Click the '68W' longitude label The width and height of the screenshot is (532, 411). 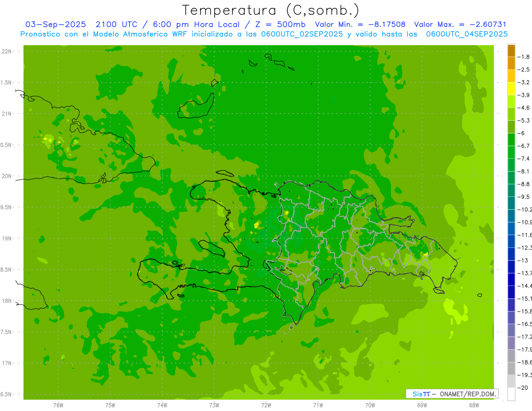474,405
